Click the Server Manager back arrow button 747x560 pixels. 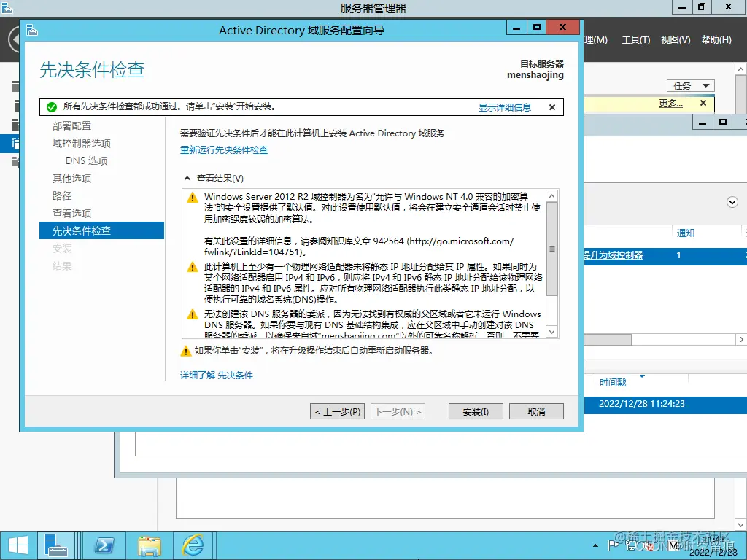pos(15,40)
